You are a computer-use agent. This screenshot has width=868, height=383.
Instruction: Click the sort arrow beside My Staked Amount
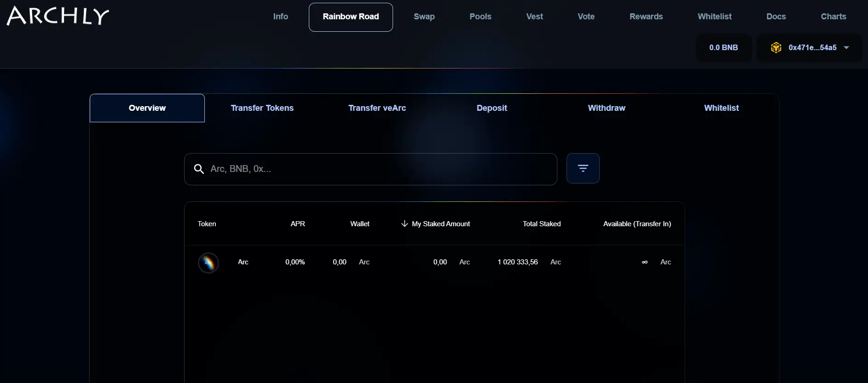coord(405,224)
